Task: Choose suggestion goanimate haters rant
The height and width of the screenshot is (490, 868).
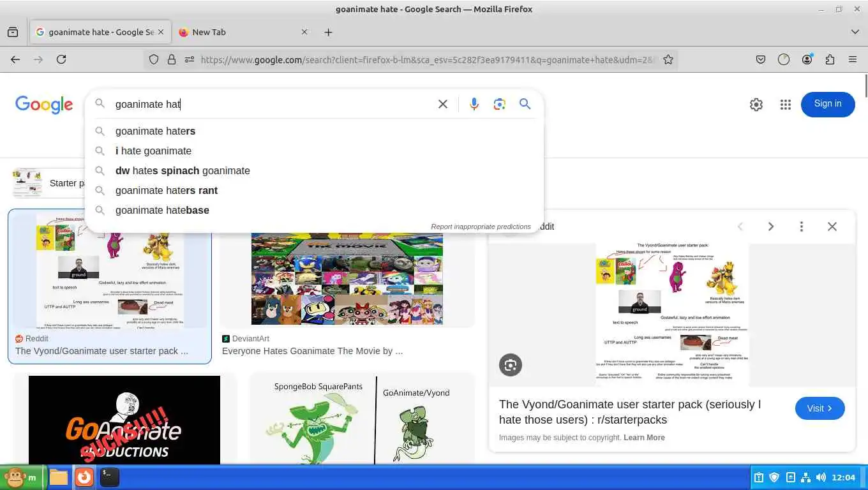Action: pyautogui.click(x=314, y=190)
